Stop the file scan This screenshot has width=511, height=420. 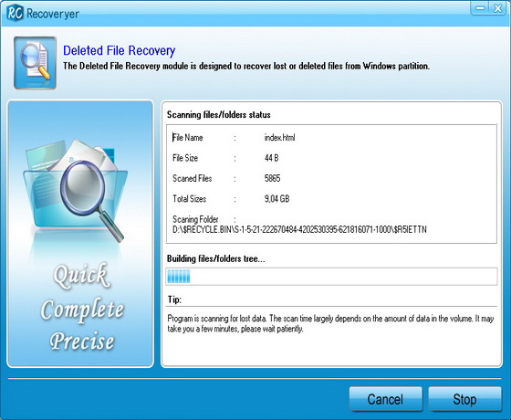click(464, 399)
